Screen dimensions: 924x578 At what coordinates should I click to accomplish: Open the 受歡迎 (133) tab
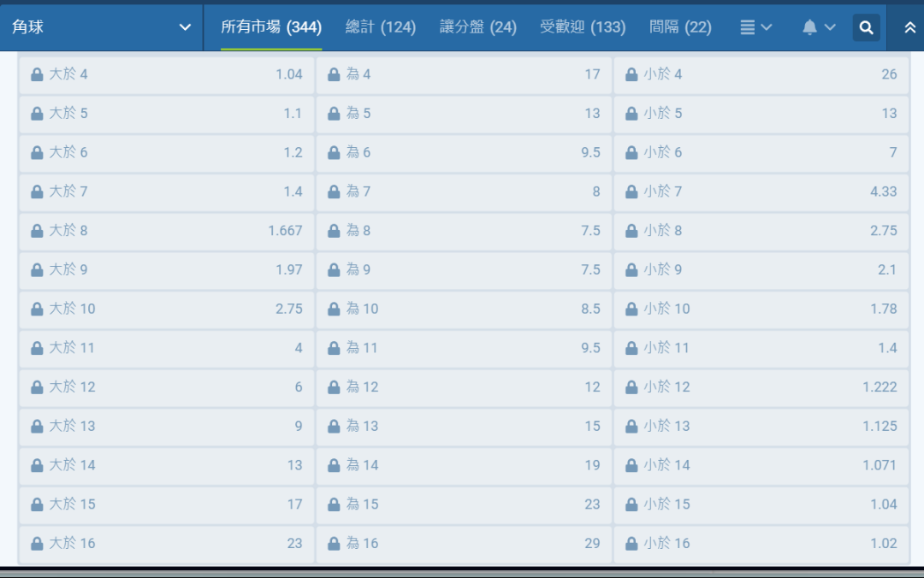click(583, 27)
